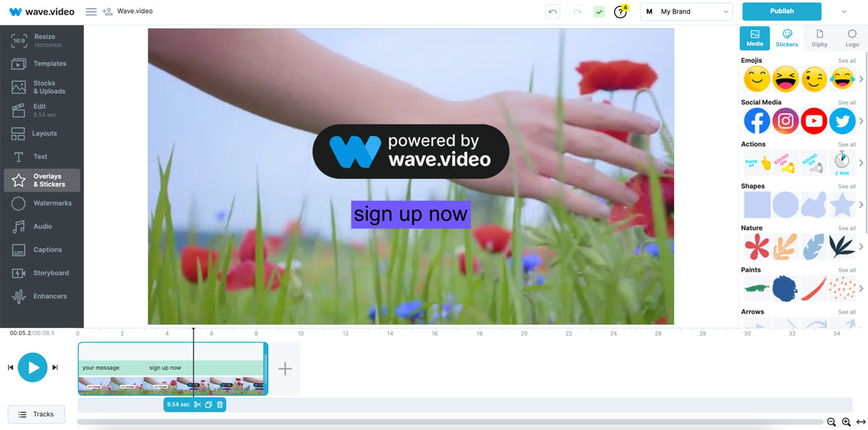This screenshot has width=868, height=430.
Task: Click the green saved checkmark indicator
Action: coord(599,12)
